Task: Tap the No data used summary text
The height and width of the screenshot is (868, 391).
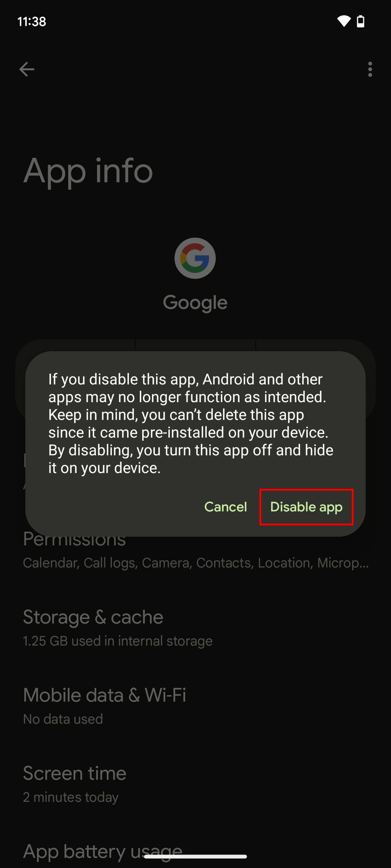Action: (63, 719)
